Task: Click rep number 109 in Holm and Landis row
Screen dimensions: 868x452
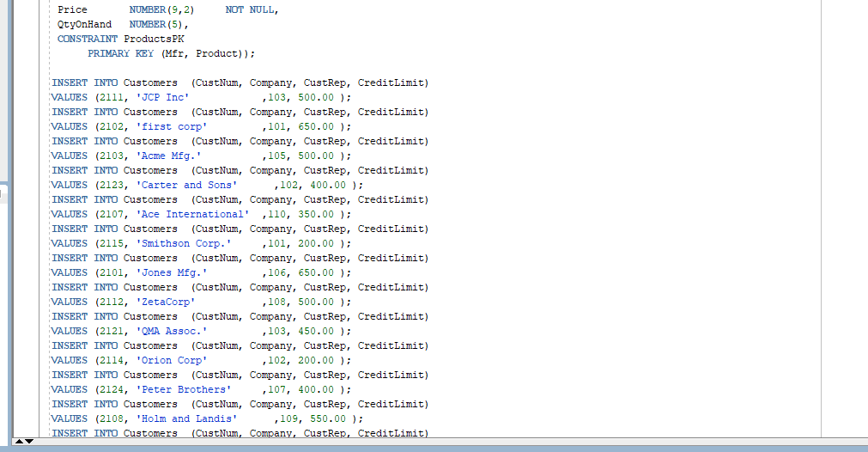Action: (x=288, y=418)
